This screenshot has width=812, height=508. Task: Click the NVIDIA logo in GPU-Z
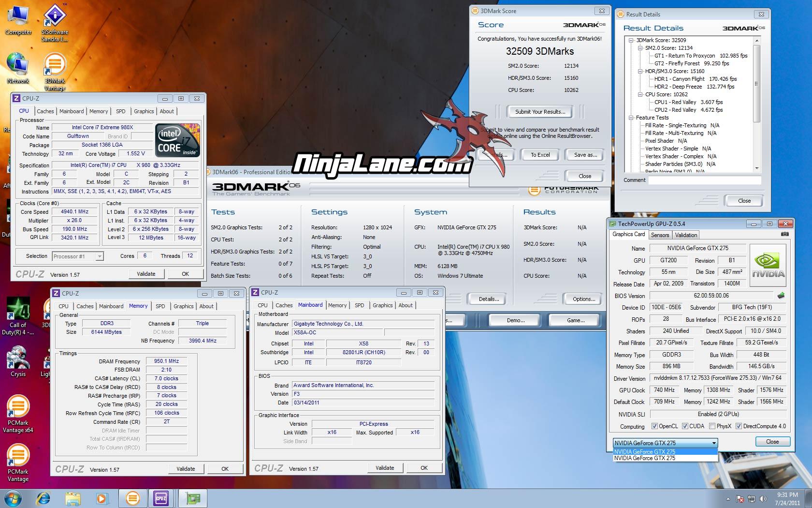click(768, 266)
